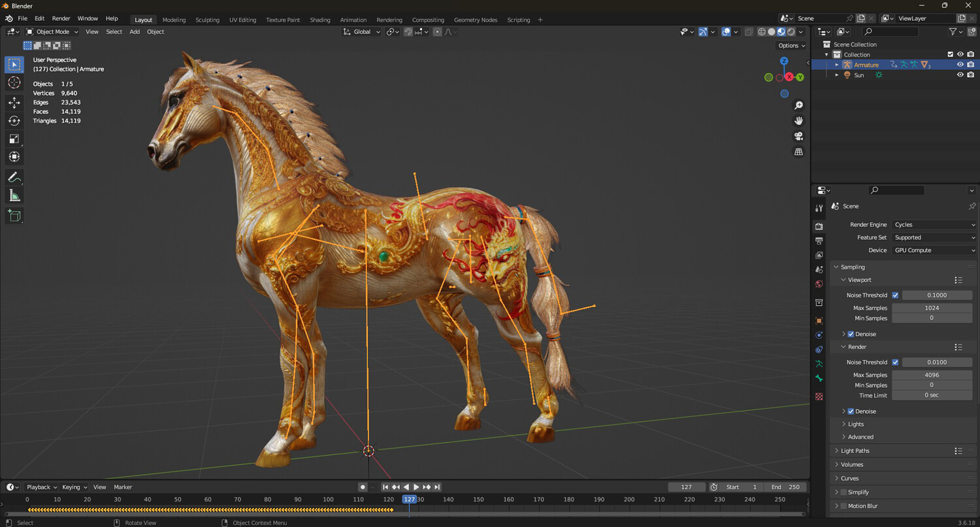The width and height of the screenshot is (980, 527).
Task: Add a new collection in the outliner
Action: (x=970, y=31)
